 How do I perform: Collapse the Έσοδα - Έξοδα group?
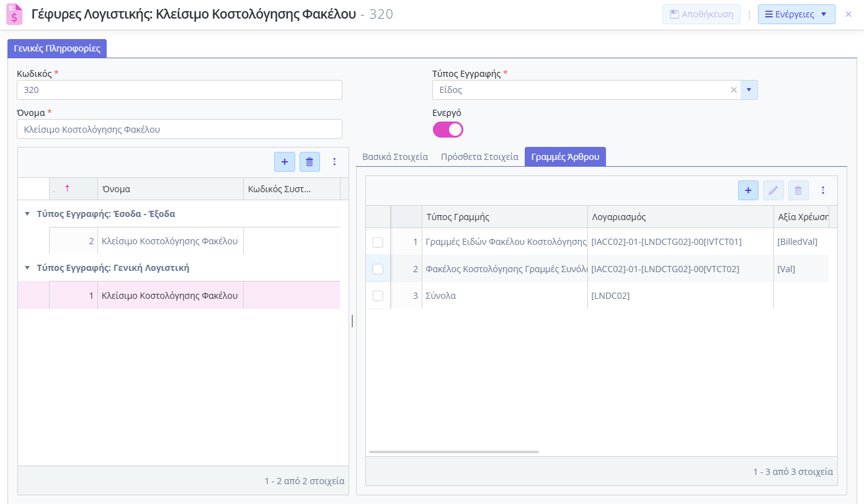27,214
